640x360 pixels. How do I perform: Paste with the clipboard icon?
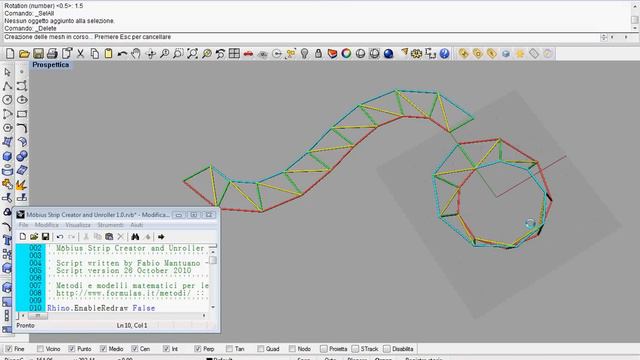pyautogui.click(x=109, y=53)
